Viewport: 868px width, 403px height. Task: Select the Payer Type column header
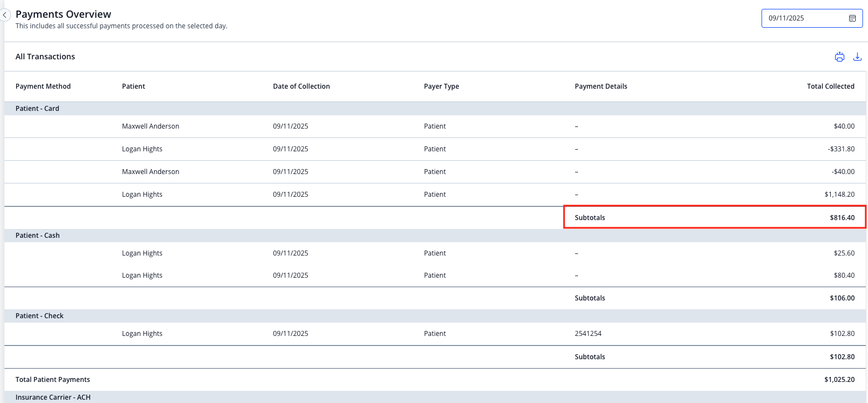pyautogui.click(x=441, y=86)
